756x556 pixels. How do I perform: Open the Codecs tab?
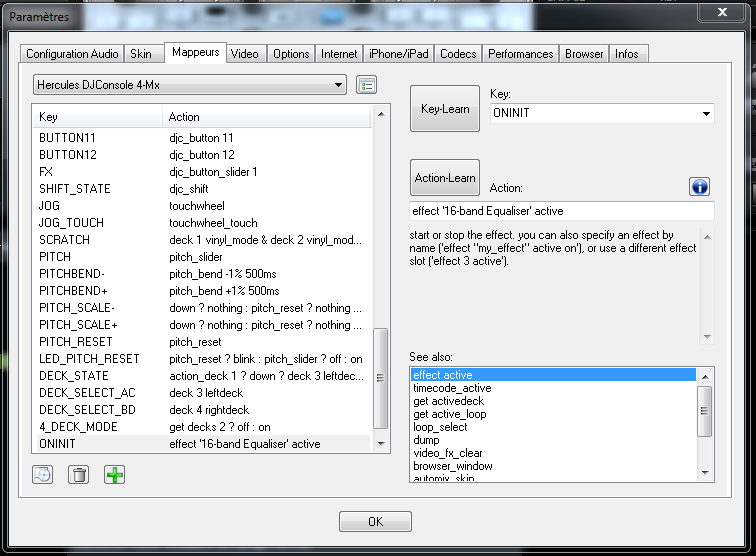click(x=458, y=54)
